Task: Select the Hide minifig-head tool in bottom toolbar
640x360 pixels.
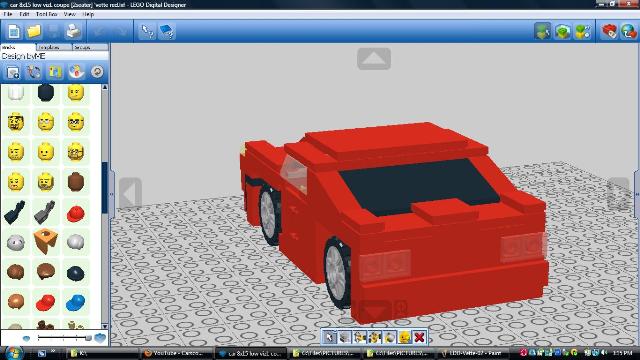Action: pyautogui.click(x=404, y=337)
